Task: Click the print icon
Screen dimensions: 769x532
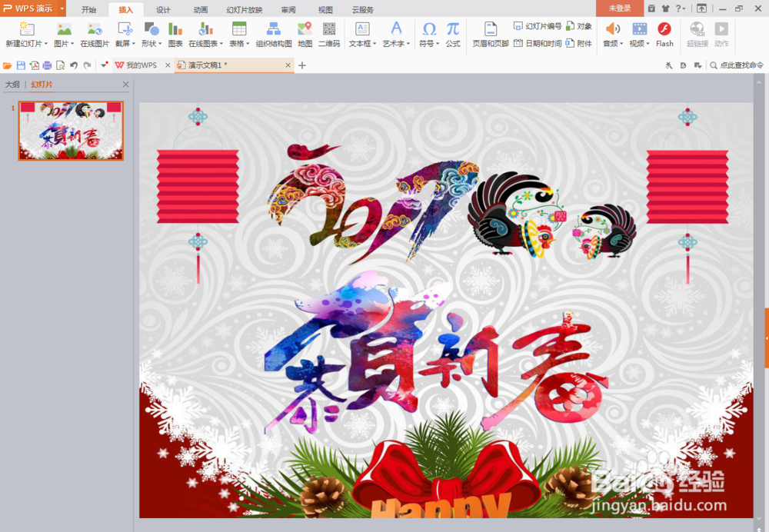Action: coord(47,65)
